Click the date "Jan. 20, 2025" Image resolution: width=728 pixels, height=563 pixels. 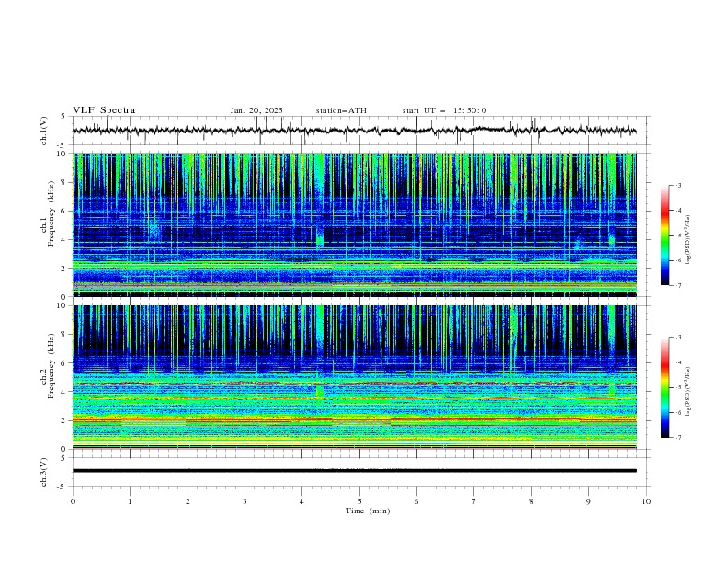[x=256, y=110]
